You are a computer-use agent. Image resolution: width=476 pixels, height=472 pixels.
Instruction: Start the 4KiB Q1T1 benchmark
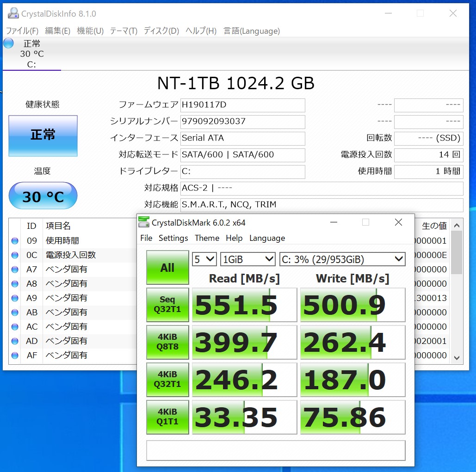click(167, 417)
